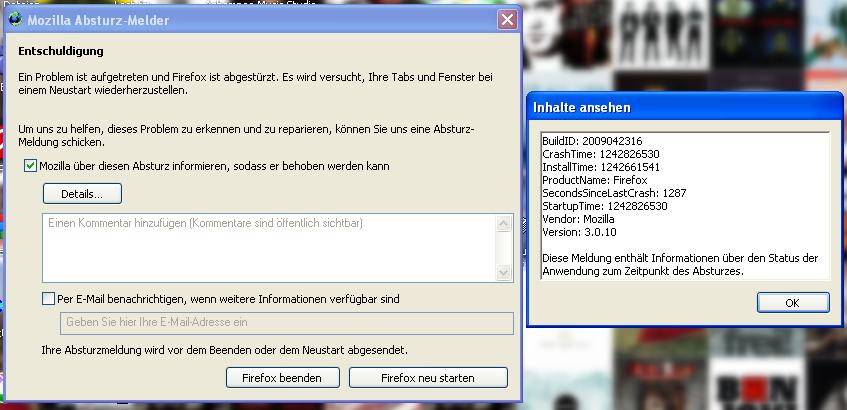The image size is (847, 410).
Task: Open the Details... button
Action: coord(82,194)
